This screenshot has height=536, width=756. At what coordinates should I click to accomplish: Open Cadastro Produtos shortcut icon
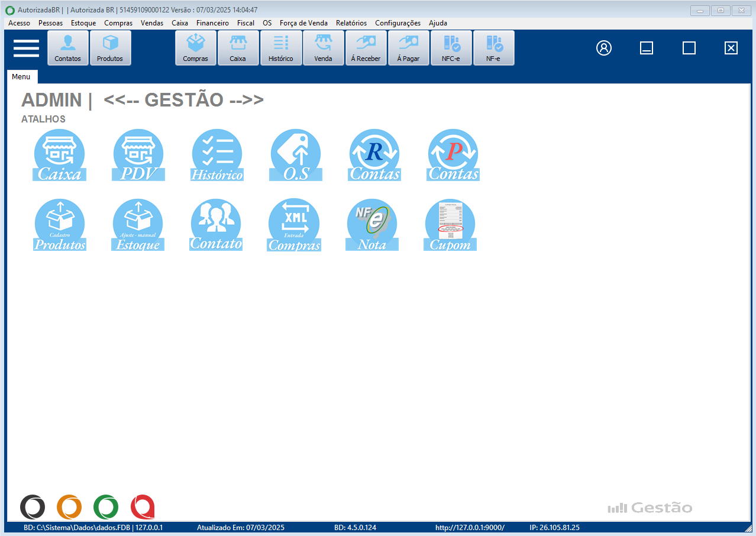coord(59,225)
